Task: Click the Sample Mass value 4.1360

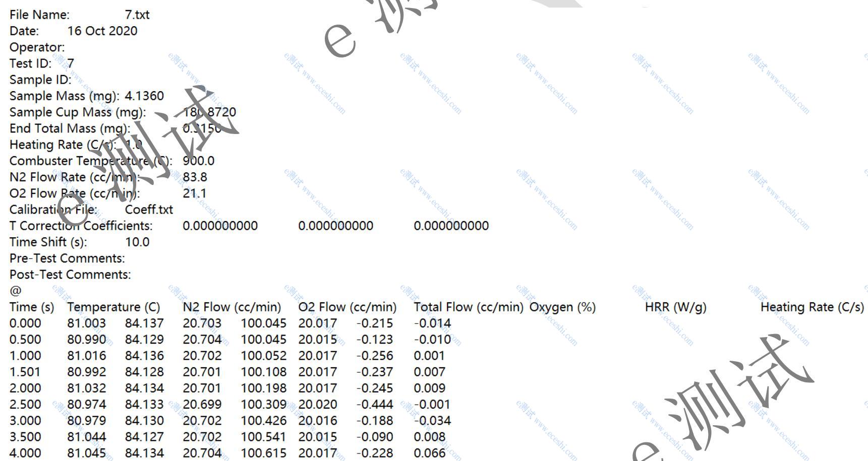Action: pyautogui.click(x=144, y=96)
